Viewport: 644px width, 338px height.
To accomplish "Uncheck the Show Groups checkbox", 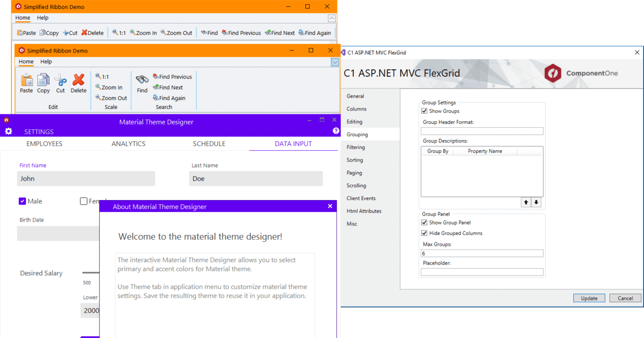I will (425, 111).
